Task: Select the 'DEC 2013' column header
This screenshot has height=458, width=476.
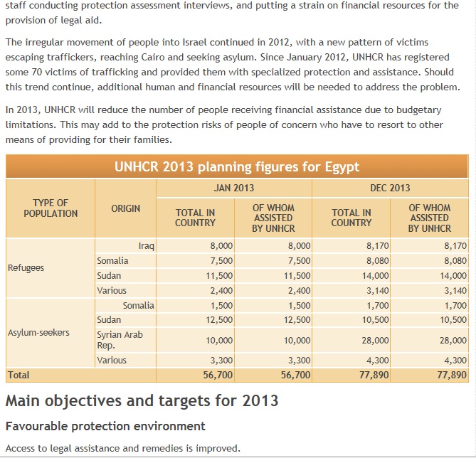Action: 390,188
